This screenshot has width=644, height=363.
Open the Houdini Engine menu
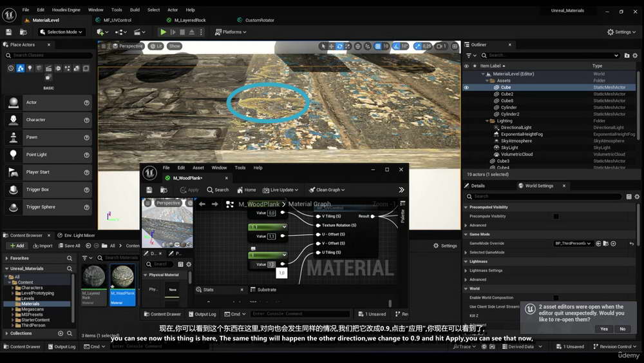(66, 10)
